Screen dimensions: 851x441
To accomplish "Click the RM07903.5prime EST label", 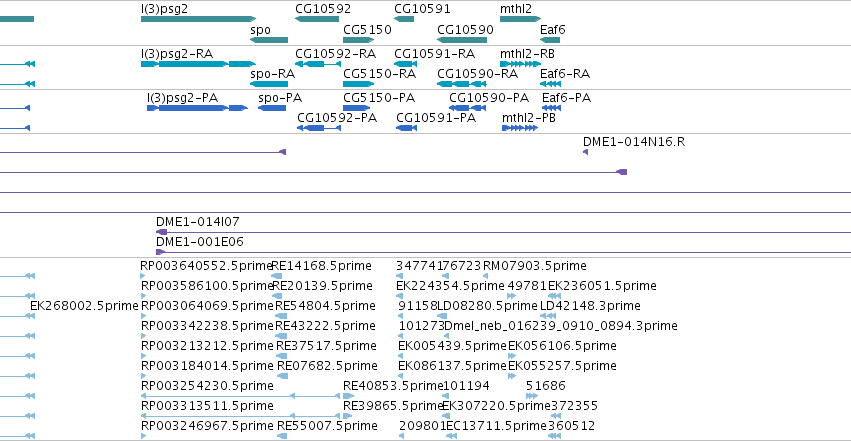I will [535, 266].
